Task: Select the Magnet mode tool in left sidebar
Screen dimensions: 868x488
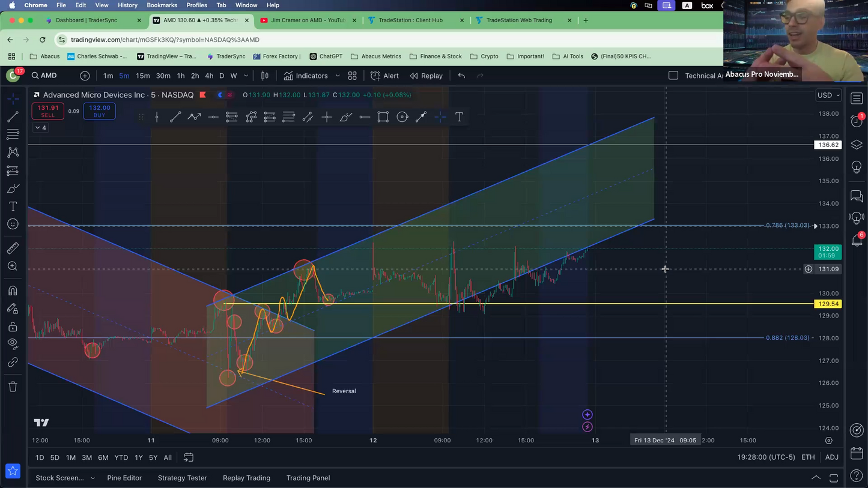Action: coord(13,291)
